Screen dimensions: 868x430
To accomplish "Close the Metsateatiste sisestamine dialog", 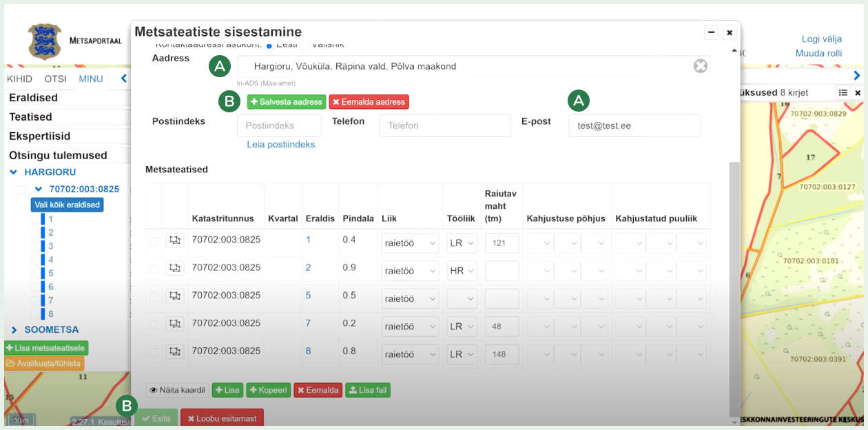I will click(x=730, y=32).
